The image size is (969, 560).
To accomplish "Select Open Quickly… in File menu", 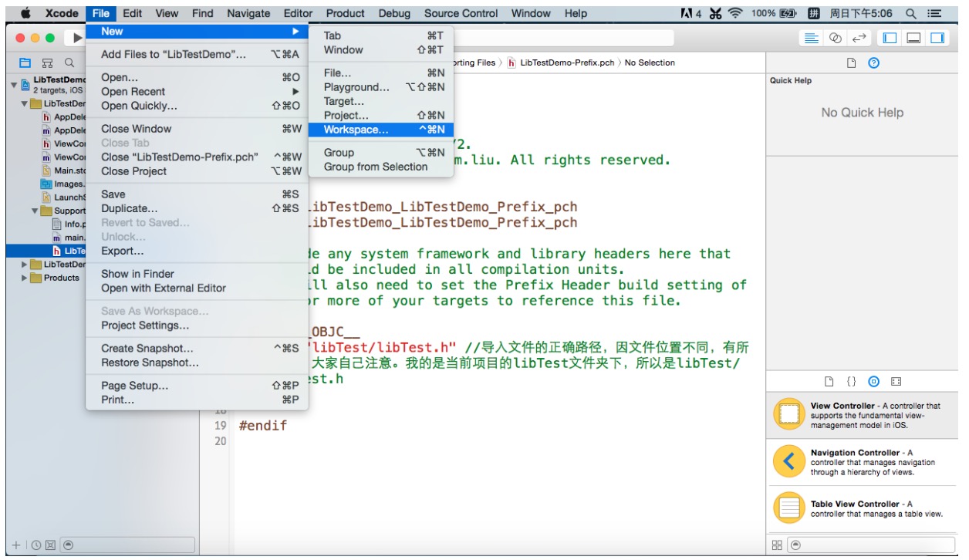I will click(x=197, y=106).
